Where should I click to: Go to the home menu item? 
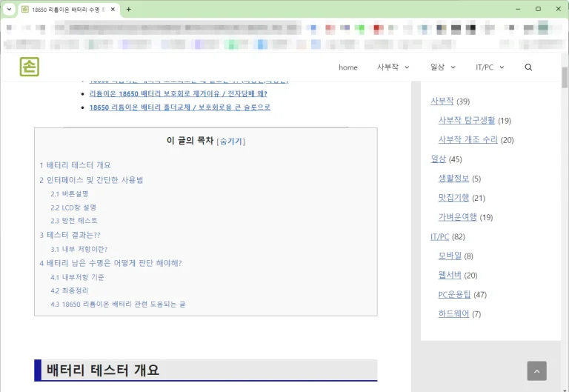pyautogui.click(x=348, y=67)
